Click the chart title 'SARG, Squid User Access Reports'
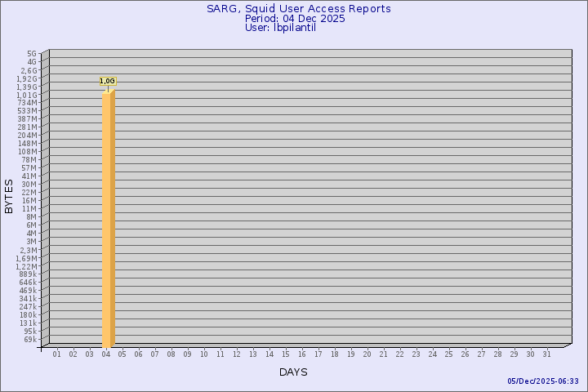 298,9
